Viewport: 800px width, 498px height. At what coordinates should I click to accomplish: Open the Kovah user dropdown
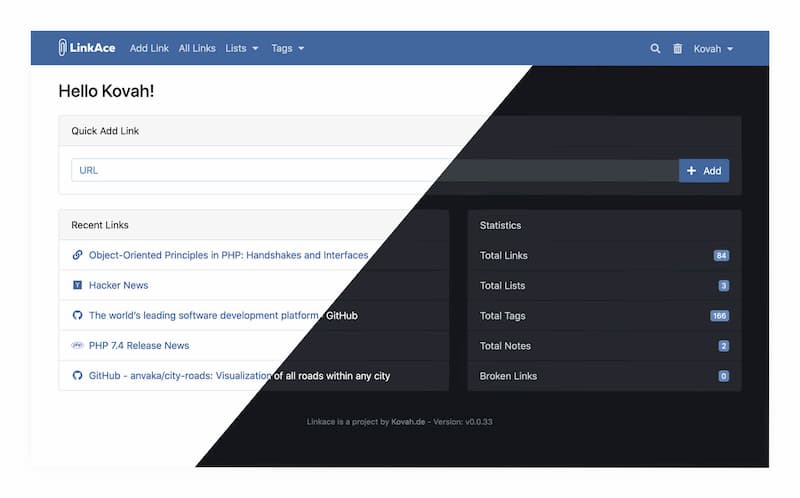pyautogui.click(x=713, y=49)
